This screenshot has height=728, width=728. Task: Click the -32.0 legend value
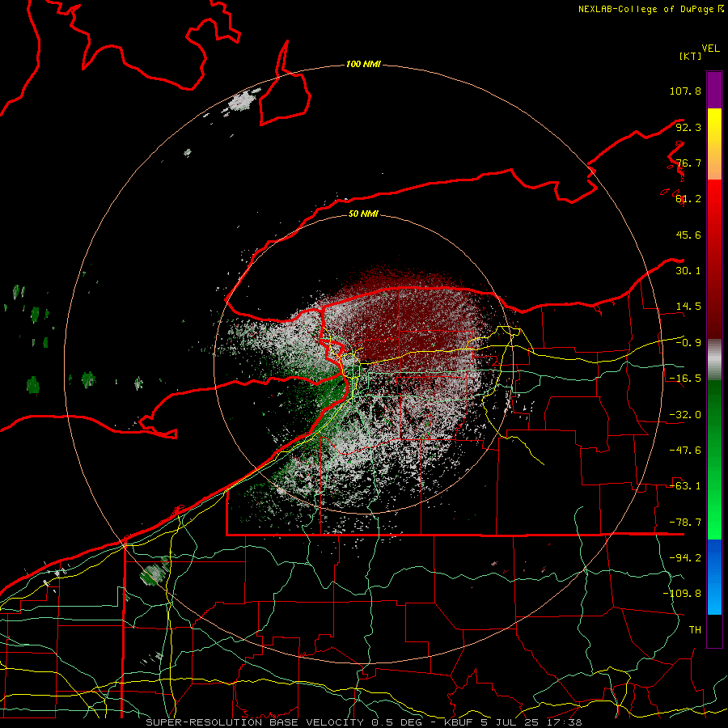click(685, 415)
